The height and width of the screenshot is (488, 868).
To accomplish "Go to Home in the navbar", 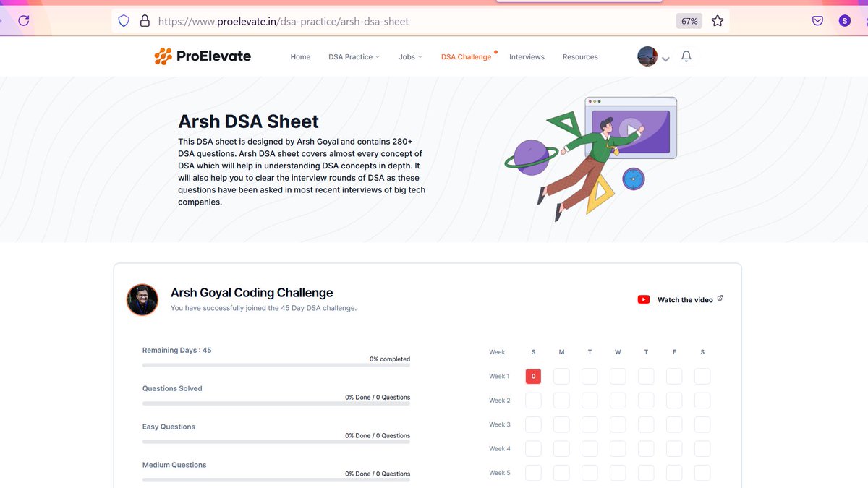I will 300,56.
